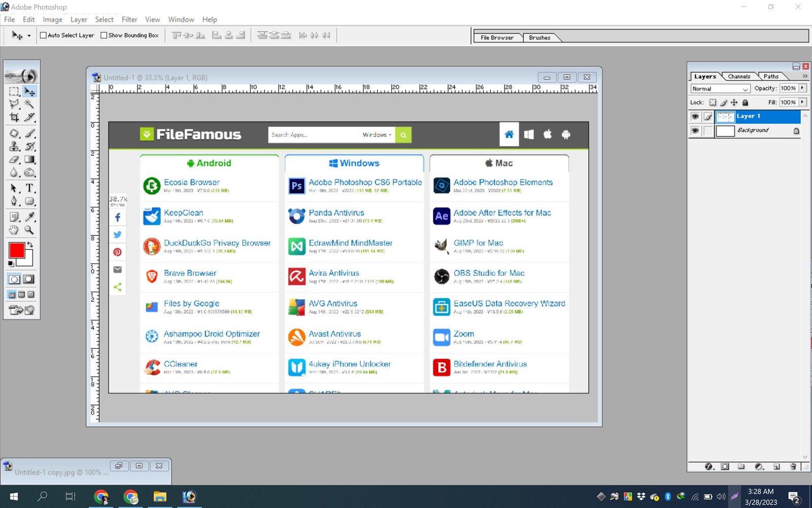Open the Fill slider arrow

pos(802,103)
